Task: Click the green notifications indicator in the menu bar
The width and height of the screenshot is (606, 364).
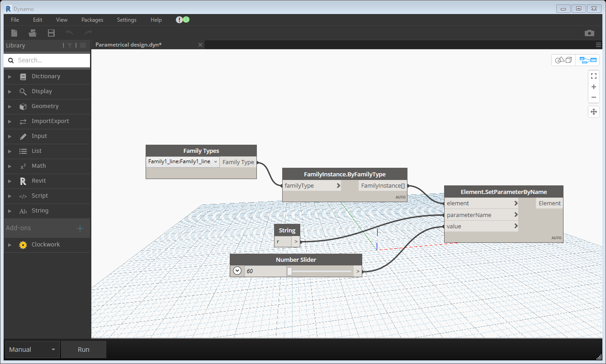Action: (x=185, y=20)
